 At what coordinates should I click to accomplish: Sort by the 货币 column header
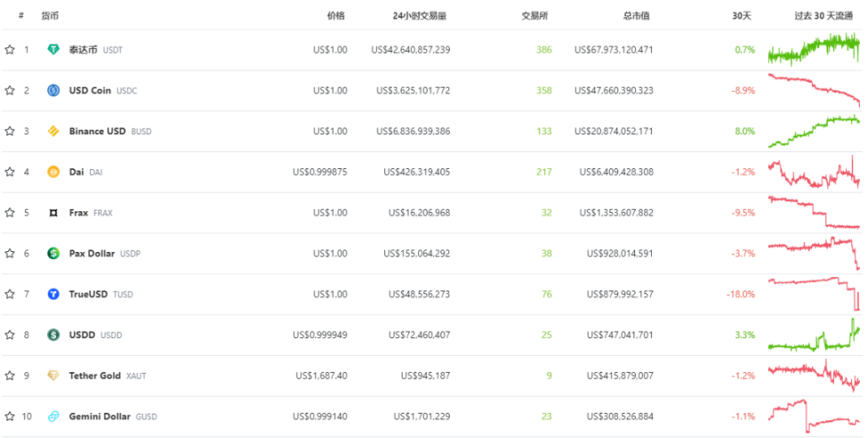pyautogui.click(x=50, y=15)
